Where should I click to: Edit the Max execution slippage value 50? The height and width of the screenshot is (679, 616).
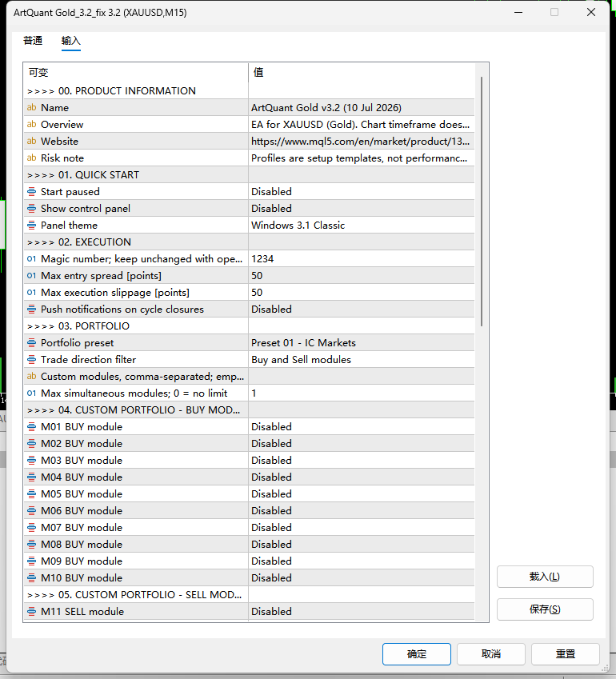362,292
